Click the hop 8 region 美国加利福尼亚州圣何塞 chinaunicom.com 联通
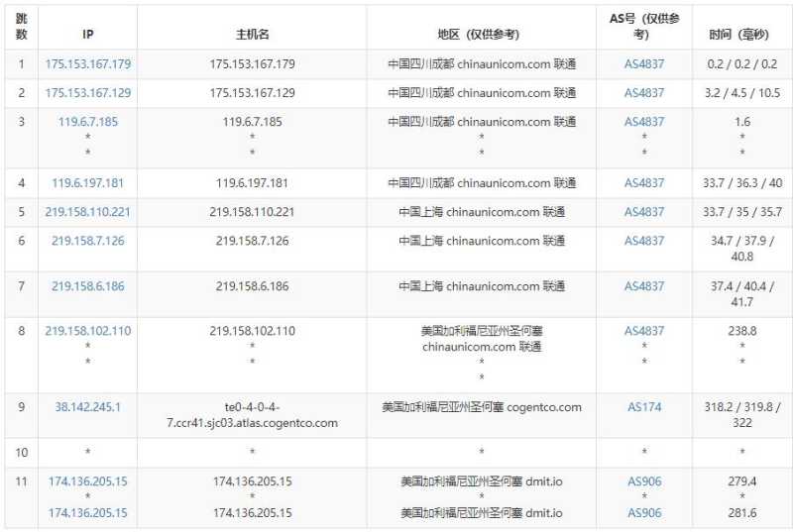 [x=482, y=339]
